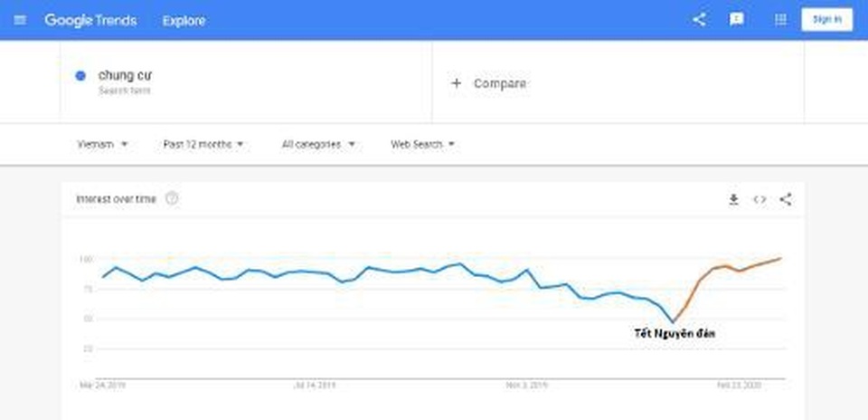Open the send feedback icon
This screenshot has width=868, height=420.
click(x=737, y=20)
